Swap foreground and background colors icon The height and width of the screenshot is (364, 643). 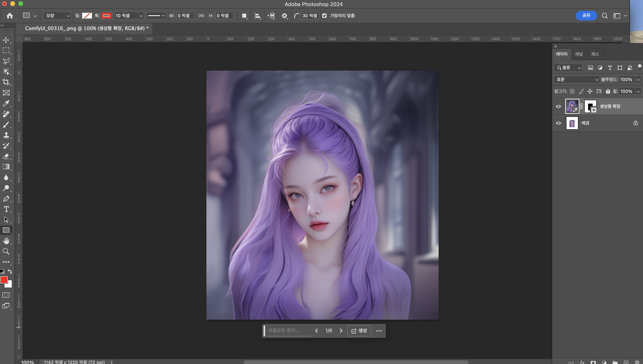click(x=10, y=271)
